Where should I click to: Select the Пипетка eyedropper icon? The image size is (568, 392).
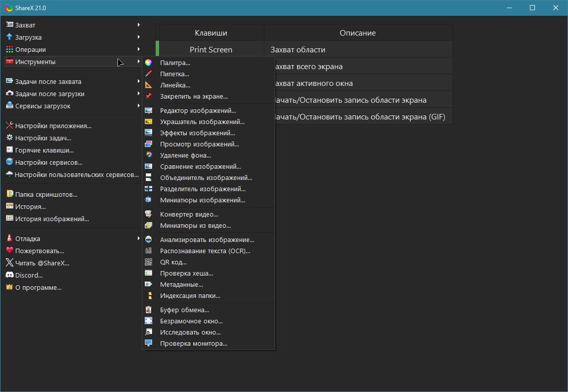coord(148,74)
